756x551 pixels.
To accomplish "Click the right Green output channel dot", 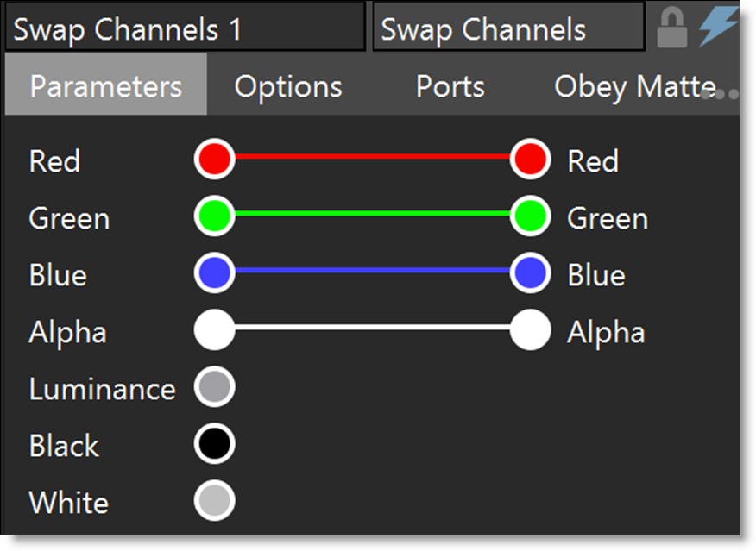I will [531, 216].
